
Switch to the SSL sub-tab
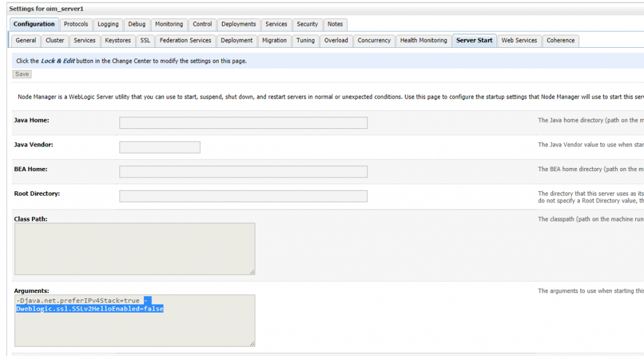coord(145,40)
